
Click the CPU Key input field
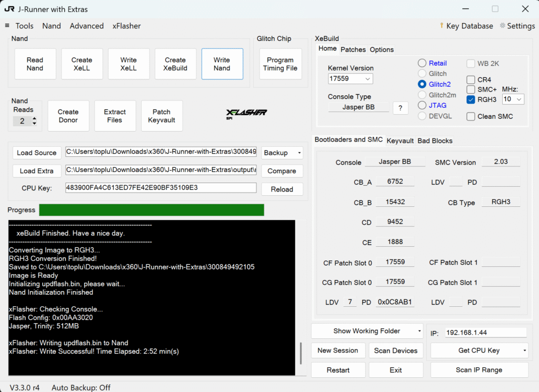(x=161, y=188)
